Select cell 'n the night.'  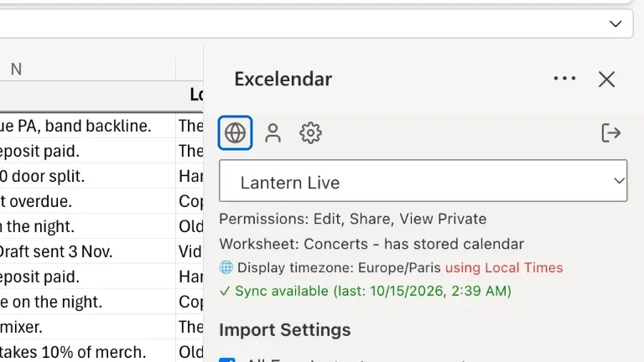pos(88,226)
